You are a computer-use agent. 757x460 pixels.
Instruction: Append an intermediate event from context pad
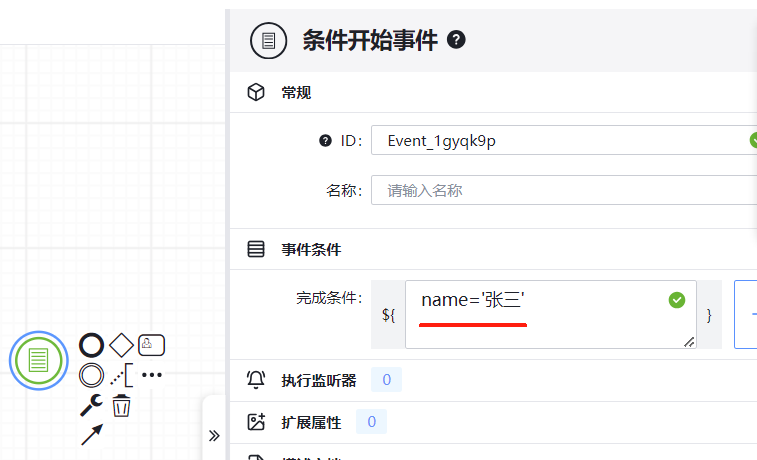pyautogui.click(x=91, y=375)
